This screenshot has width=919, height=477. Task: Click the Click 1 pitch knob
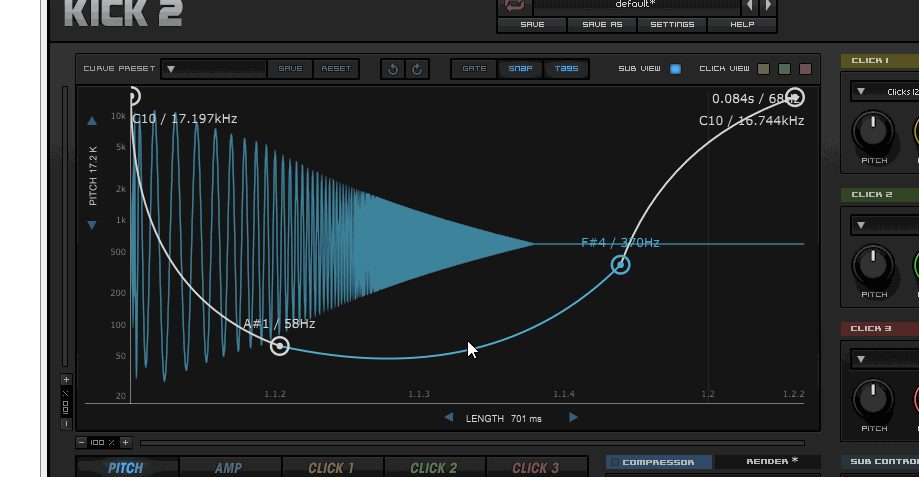tap(873, 131)
